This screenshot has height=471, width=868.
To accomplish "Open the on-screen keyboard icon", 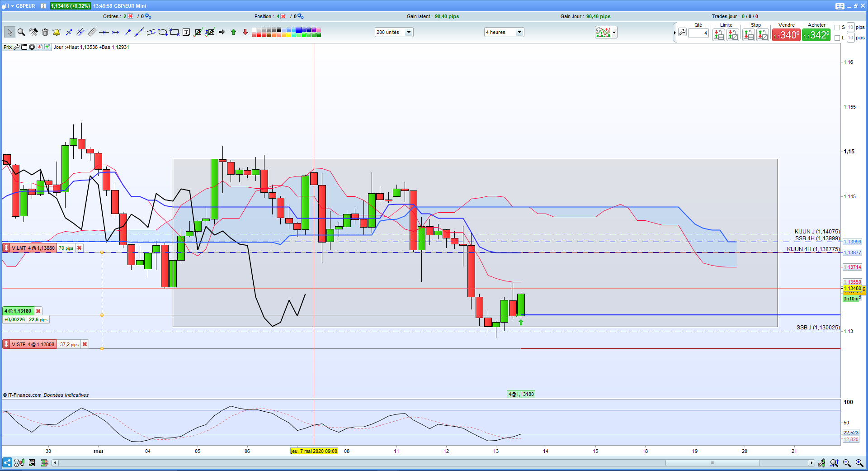I will point(840,6).
